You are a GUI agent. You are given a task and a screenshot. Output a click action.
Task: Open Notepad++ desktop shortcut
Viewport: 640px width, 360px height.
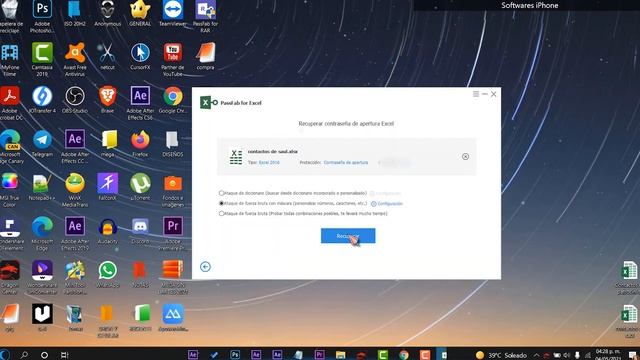pyautogui.click(x=42, y=187)
